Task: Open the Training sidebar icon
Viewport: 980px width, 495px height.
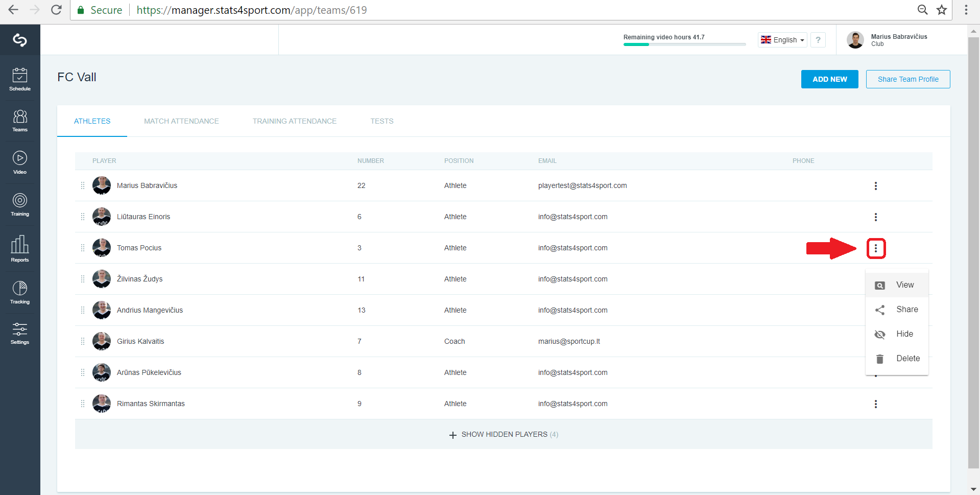Action: (x=20, y=205)
